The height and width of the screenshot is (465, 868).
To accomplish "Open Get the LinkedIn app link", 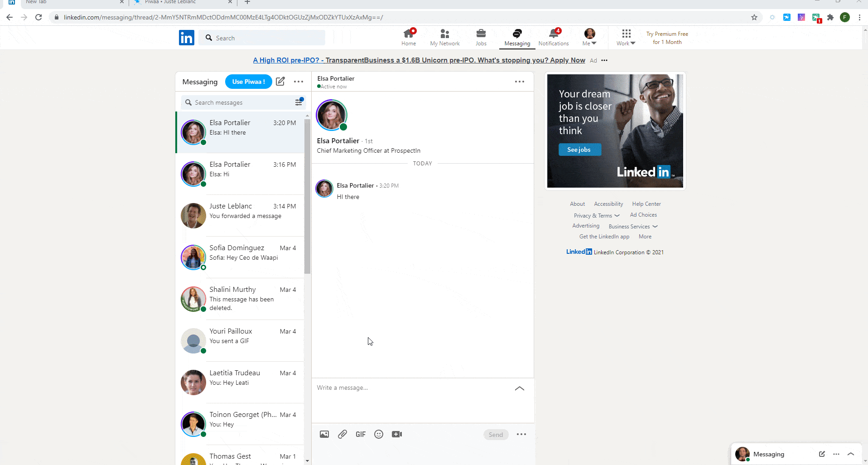I will coord(604,237).
